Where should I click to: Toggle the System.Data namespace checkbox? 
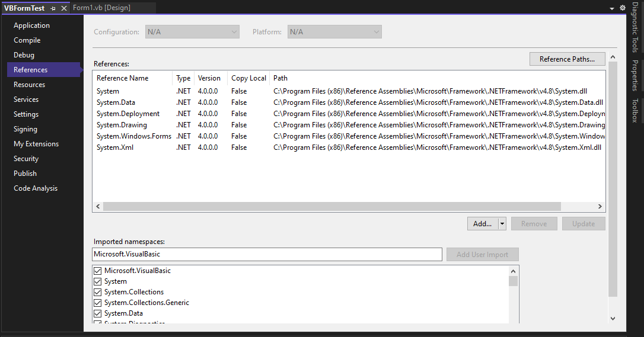(97, 313)
